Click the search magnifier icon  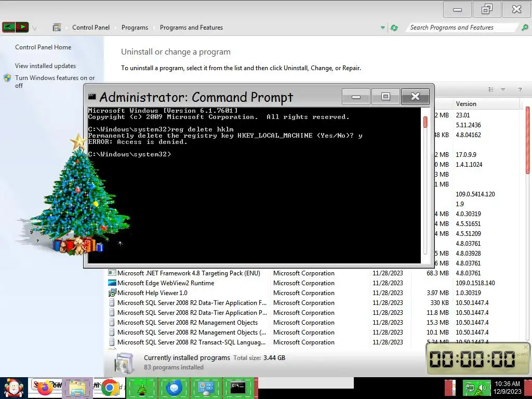pos(525,28)
